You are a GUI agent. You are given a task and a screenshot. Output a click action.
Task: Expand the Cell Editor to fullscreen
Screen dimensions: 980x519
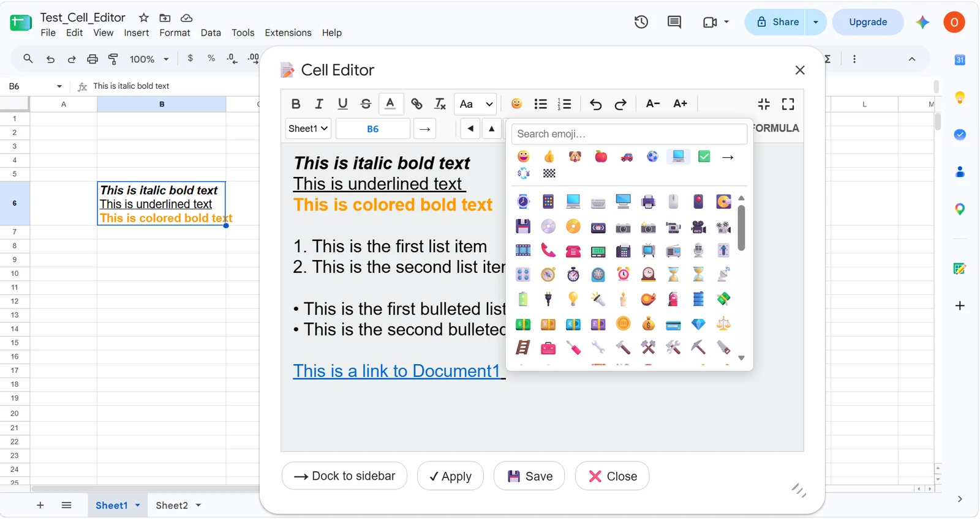pos(788,104)
